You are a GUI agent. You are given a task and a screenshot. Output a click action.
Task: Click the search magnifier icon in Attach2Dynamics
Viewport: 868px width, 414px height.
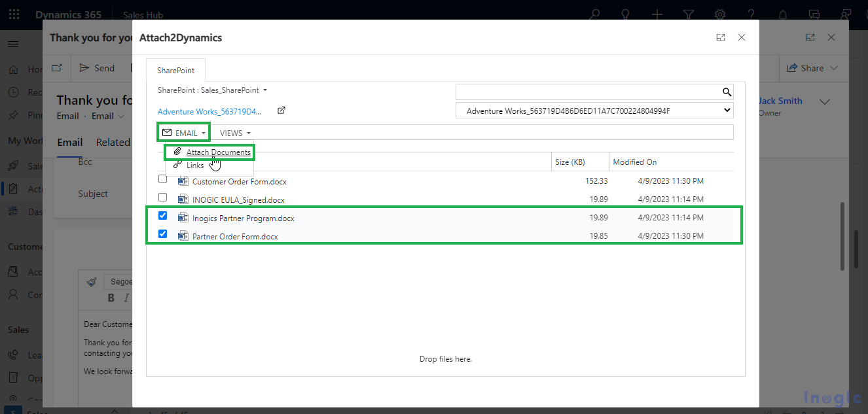pyautogui.click(x=726, y=92)
